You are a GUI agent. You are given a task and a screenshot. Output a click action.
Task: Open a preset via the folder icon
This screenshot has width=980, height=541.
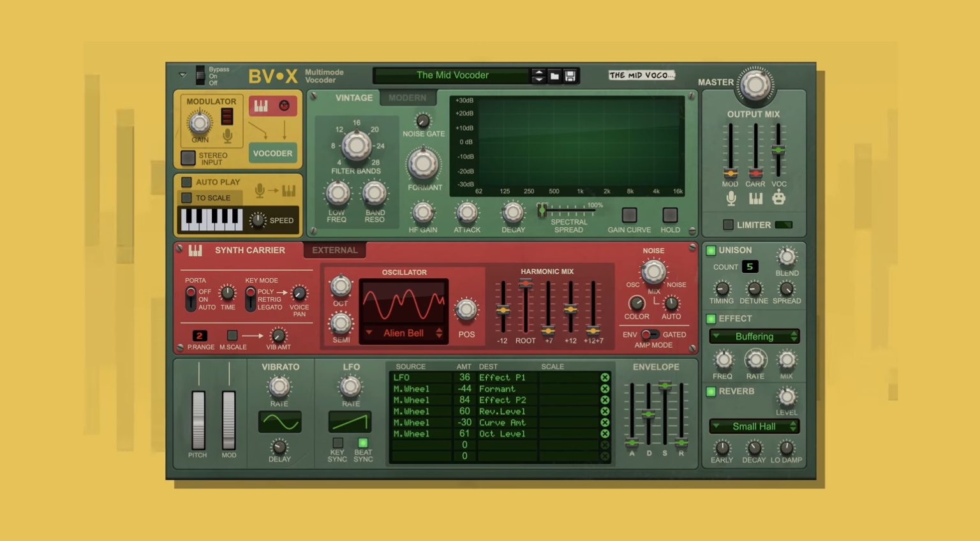tap(553, 75)
